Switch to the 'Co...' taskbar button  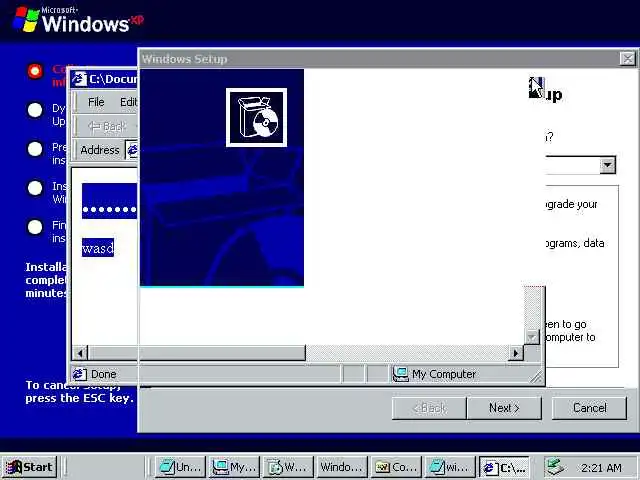click(x=396, y=467)
